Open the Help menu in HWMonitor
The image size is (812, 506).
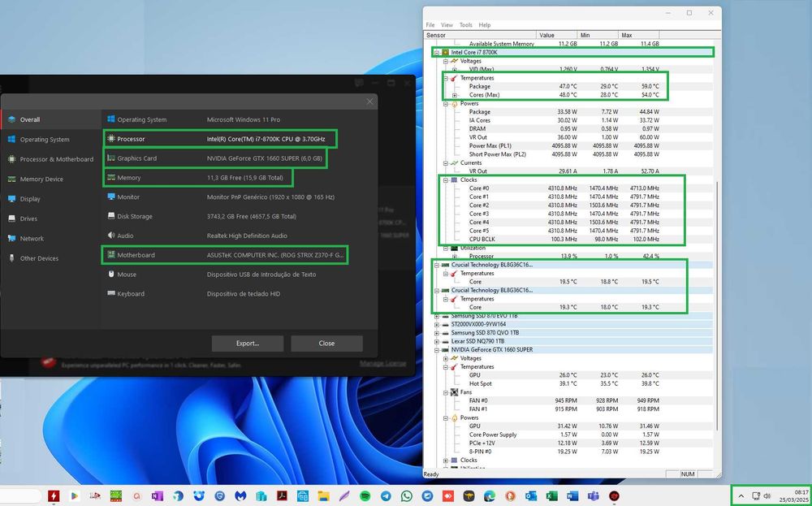(485, 25)
